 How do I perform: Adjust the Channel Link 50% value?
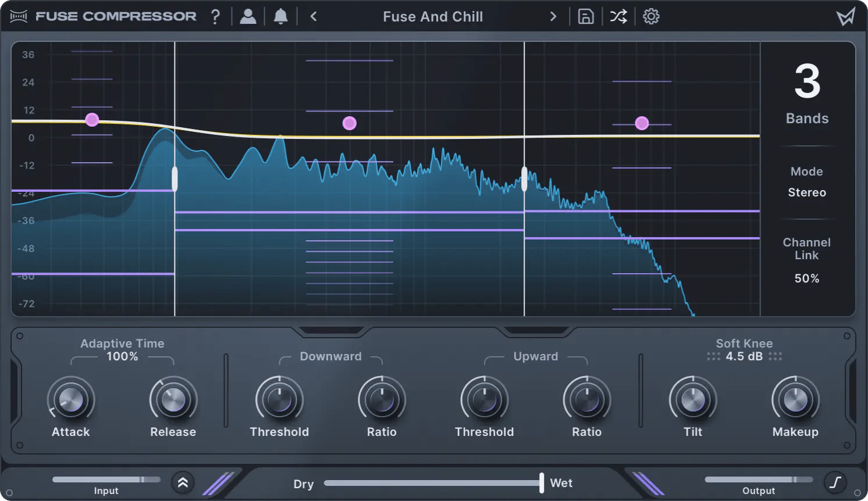[x=807, y=278]
